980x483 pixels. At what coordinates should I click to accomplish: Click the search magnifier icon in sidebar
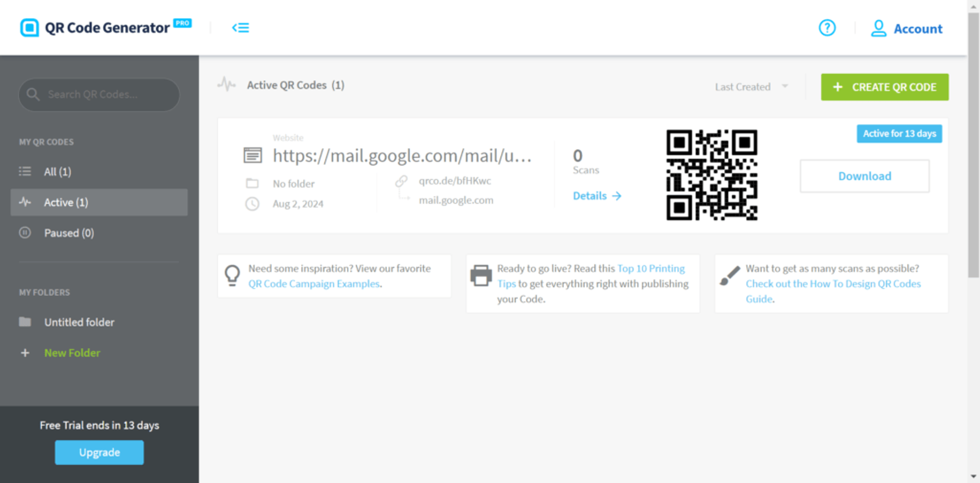coord(33,95)
